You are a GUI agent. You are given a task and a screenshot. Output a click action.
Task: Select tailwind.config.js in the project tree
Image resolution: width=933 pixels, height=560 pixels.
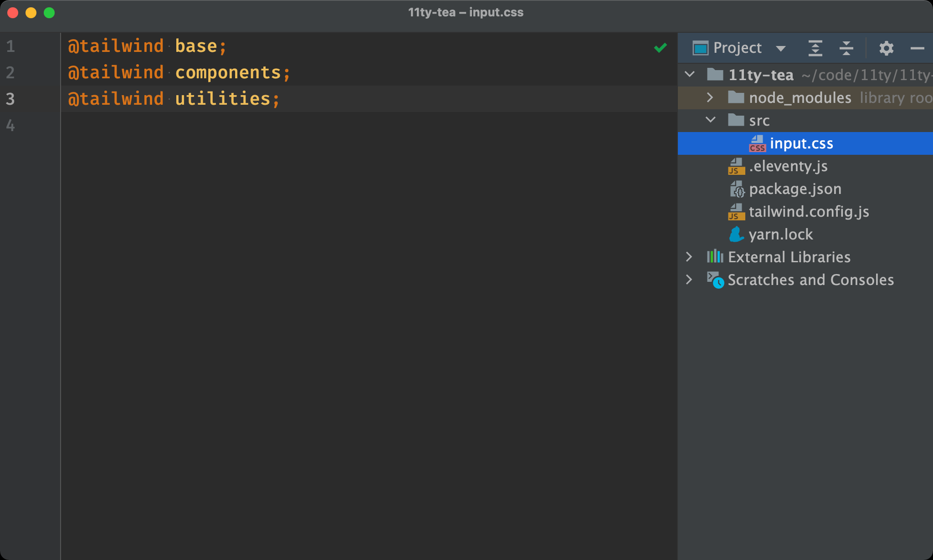(x=809, y=212)
